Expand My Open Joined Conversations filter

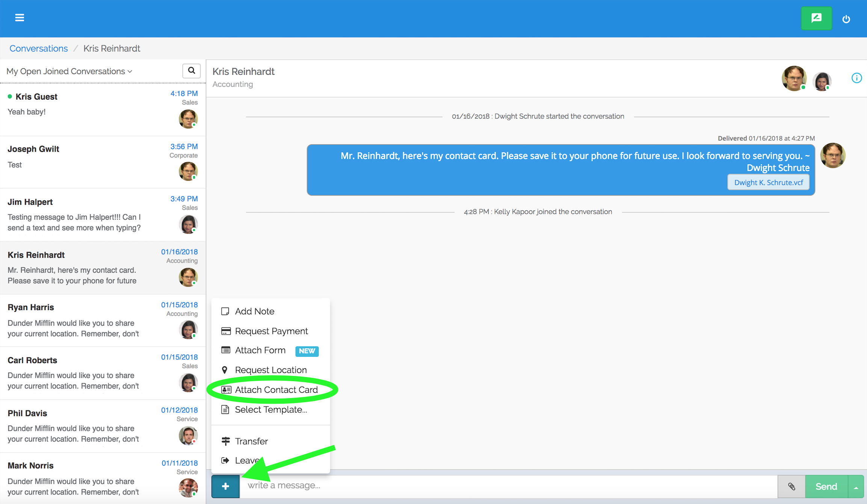pyautogui.click(x=69, y=71)
